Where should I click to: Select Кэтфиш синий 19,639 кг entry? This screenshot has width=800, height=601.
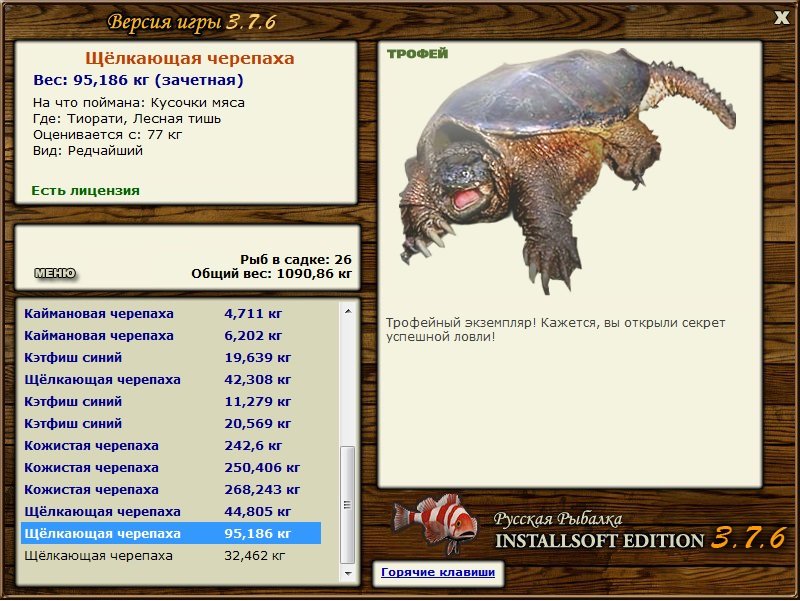[x=171, y=358]
